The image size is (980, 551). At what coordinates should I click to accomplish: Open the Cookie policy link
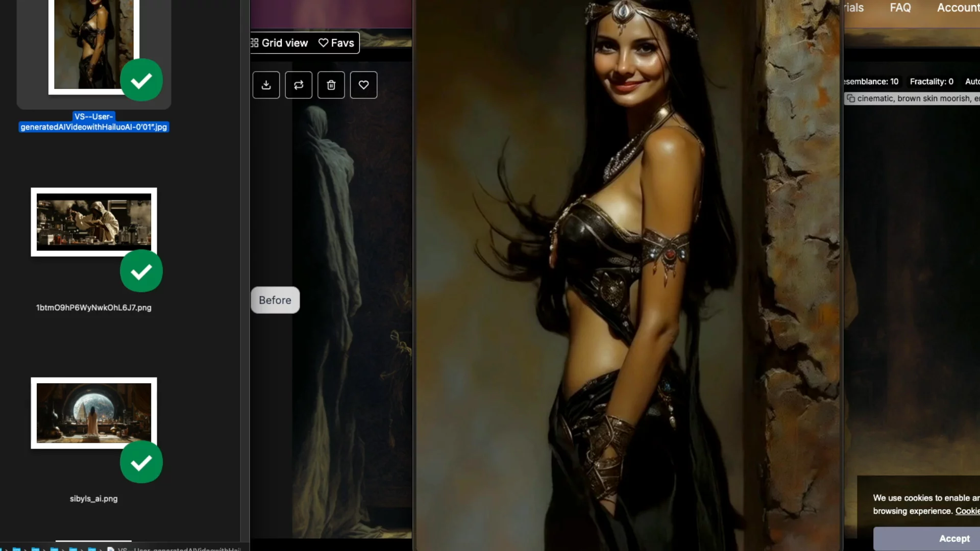coord(967,511)
